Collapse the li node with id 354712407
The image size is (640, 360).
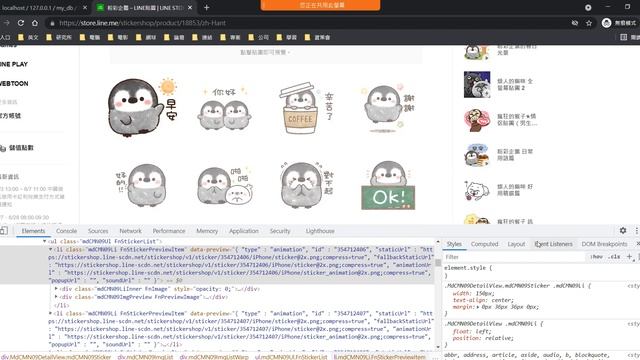coord(51,313)
